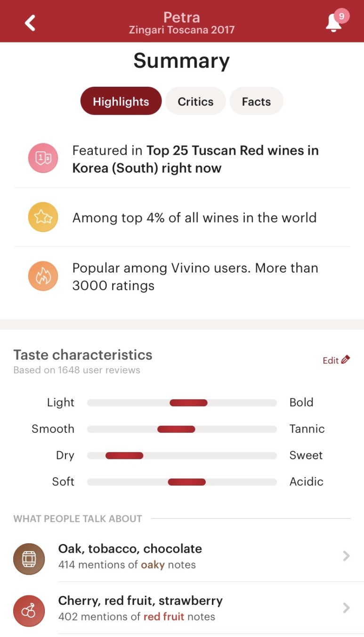
Task: Tap the orange flame popularity icon
Action: pyautogui.click(x=43, y=276)
